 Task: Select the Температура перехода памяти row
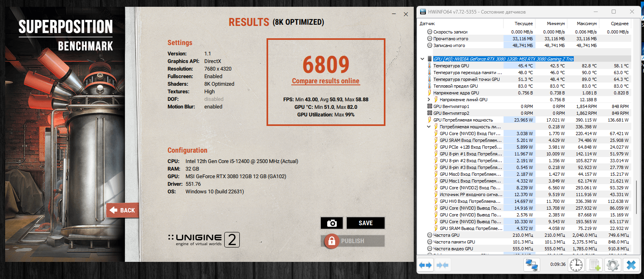524,73
